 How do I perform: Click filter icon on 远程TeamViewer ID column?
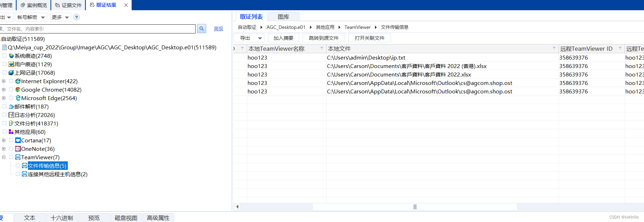click(x=620, y=48)
